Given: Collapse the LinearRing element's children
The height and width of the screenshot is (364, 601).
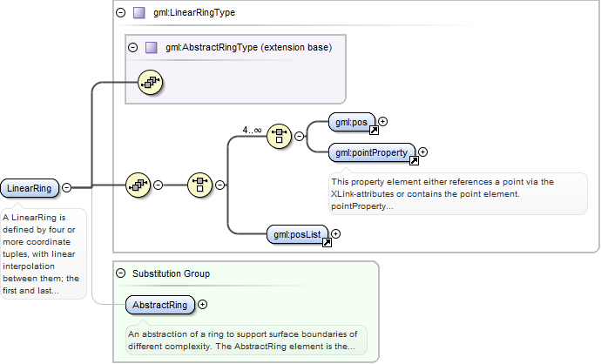Looking at the screenshot, I should 67,187.
